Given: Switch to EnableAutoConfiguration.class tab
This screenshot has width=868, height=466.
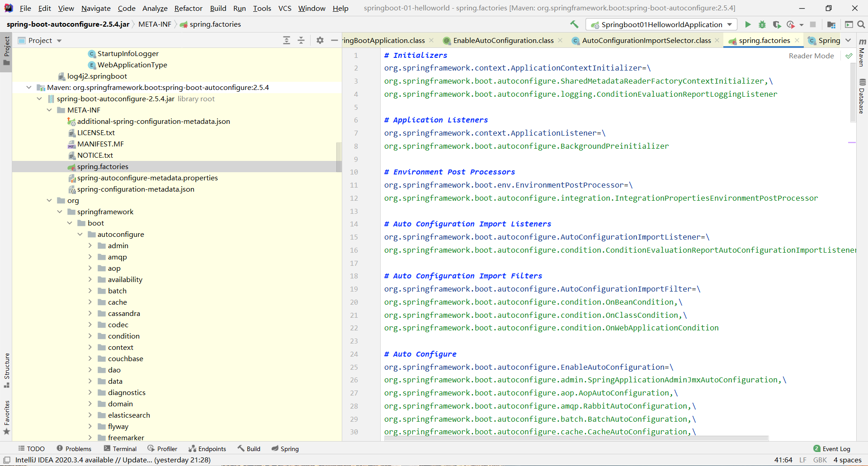Looking at the screenshot, I should click(503, 40).
